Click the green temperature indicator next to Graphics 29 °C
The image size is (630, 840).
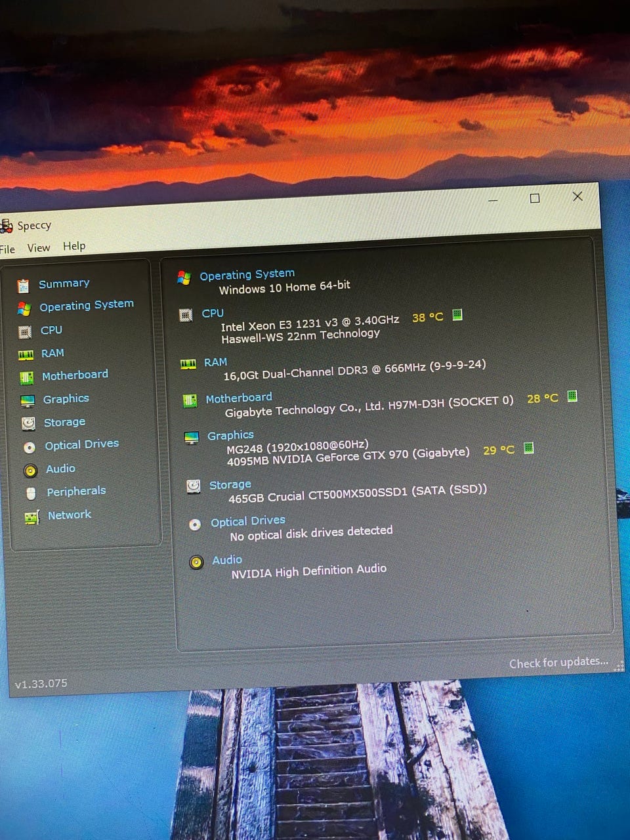[x=529, y=448]
